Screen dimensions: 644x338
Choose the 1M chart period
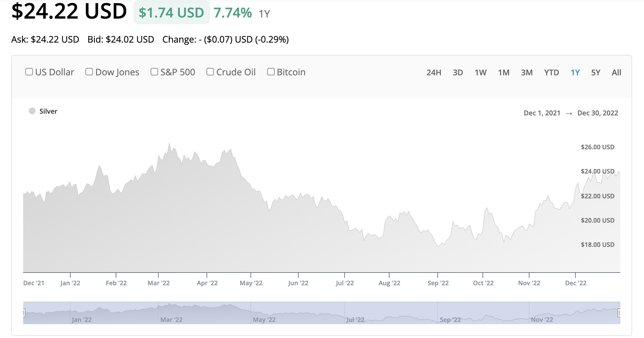tap(504, 73)
